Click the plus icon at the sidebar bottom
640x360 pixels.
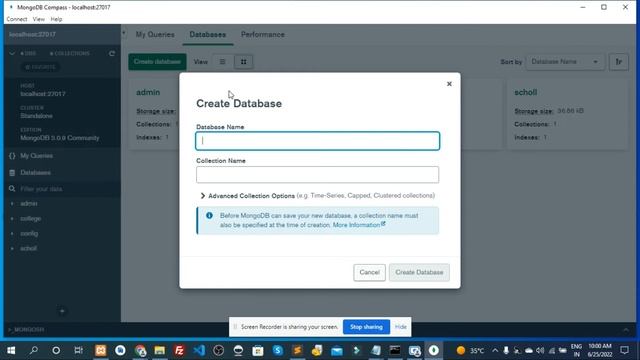coord(62,311)
